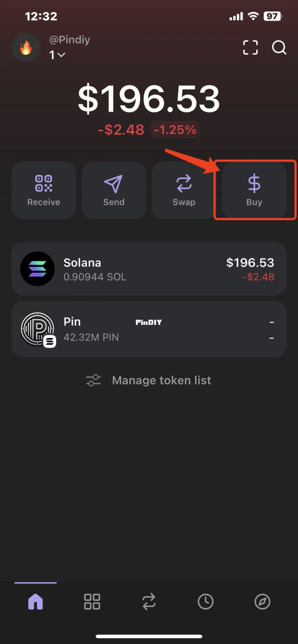The image size is (298, 644).
Task: Tap the flame profile avatar
Action: pyautogui.click(x=26, y=47)
